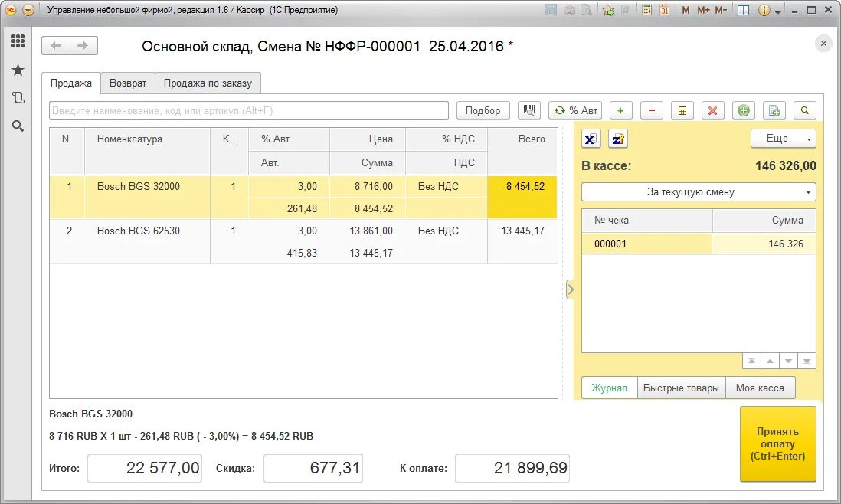The width and height of the screenshot is (841, 504).
Task: Click the Сумма header in receipts list
Action: [x=764, y=221]
